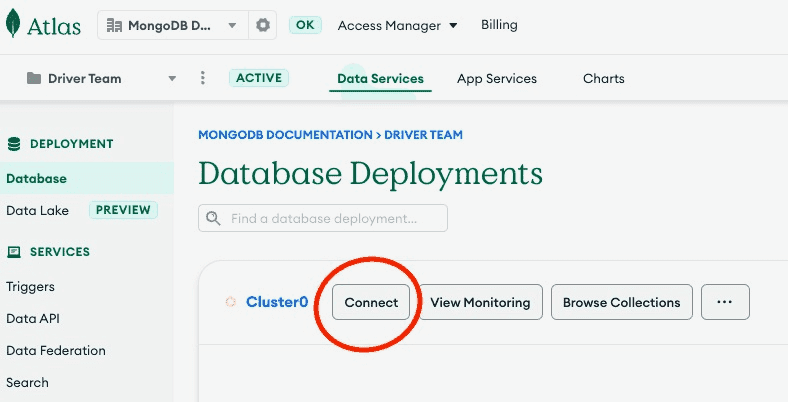Switch to the App Services tab
788x402 pixels.
pos(497,79)
